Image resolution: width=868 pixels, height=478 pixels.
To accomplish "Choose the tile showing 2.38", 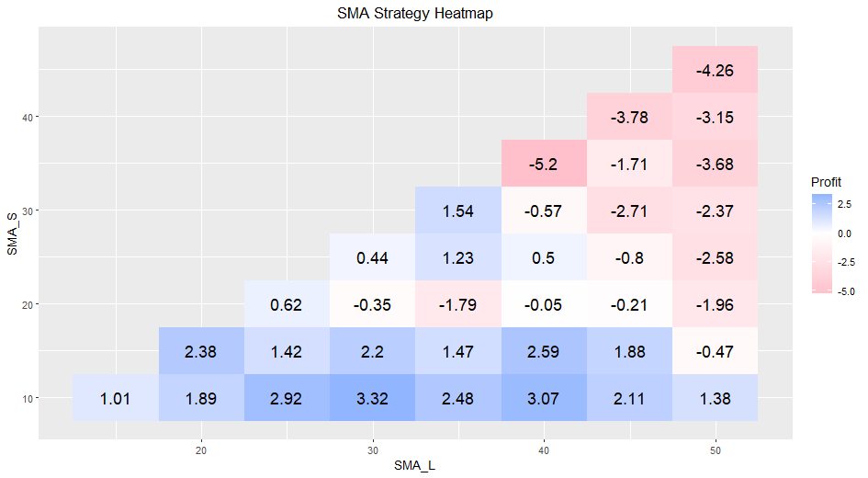I will click(201, 351).
